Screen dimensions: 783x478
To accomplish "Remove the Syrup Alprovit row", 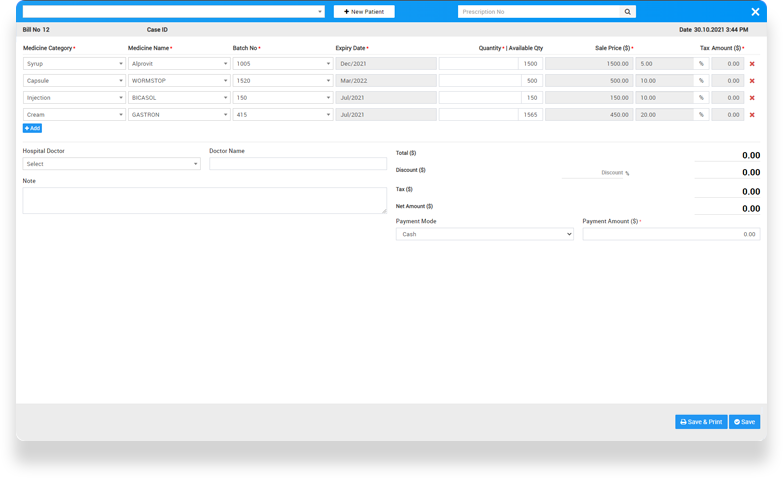I will point(752,63).
